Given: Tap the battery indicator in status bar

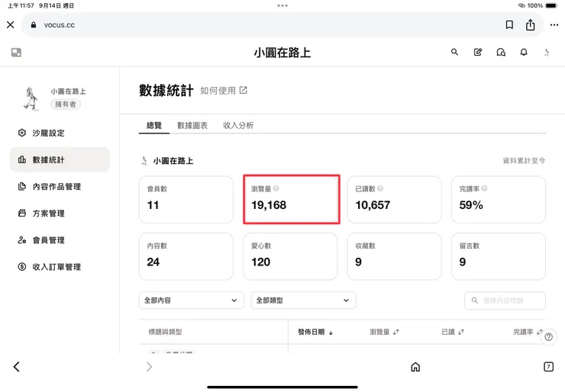Looking at the screenshot, I should coord(551,5).
